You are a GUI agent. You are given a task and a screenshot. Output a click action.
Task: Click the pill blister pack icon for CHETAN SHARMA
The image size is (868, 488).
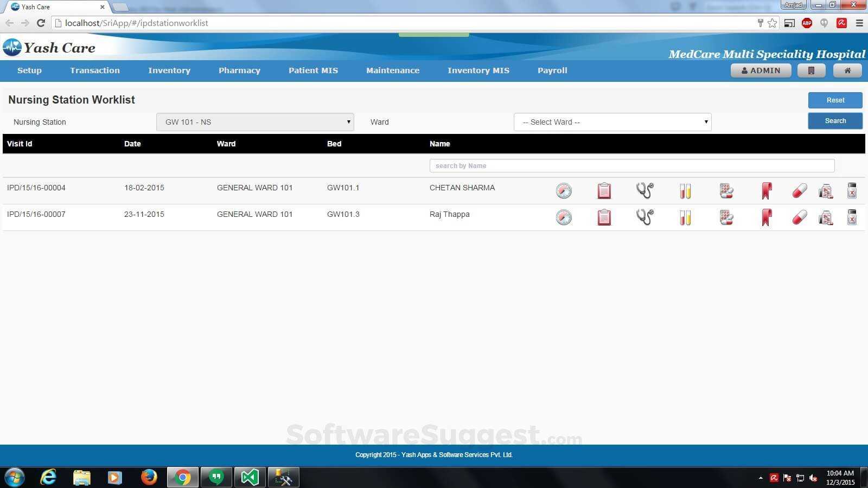726,191
